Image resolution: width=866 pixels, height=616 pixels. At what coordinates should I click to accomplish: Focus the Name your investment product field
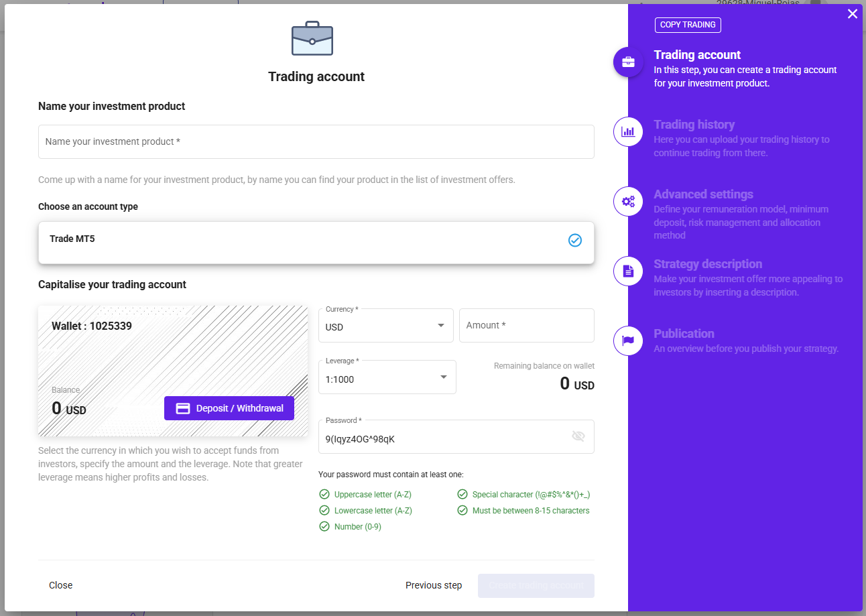point(316,141)
